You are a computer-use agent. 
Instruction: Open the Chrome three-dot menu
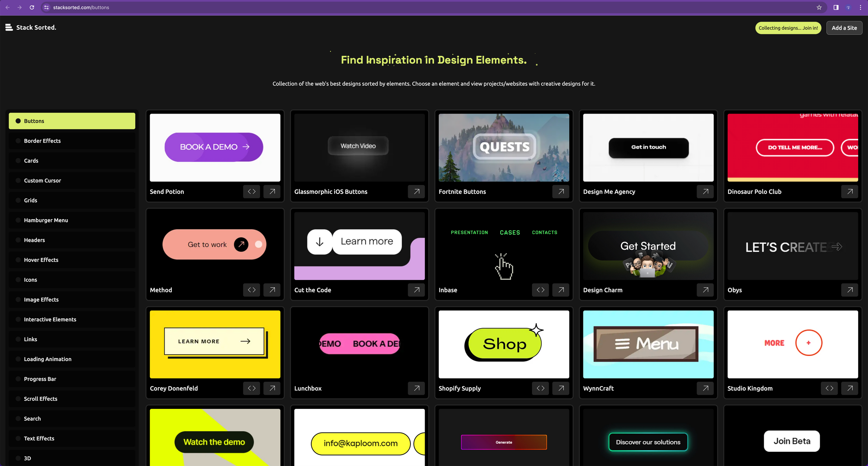pos(860,7)
